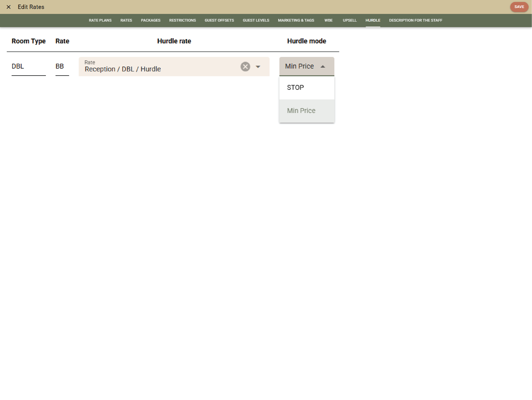Select the Hurdle tab
The image size is (532, 400).
373,21
